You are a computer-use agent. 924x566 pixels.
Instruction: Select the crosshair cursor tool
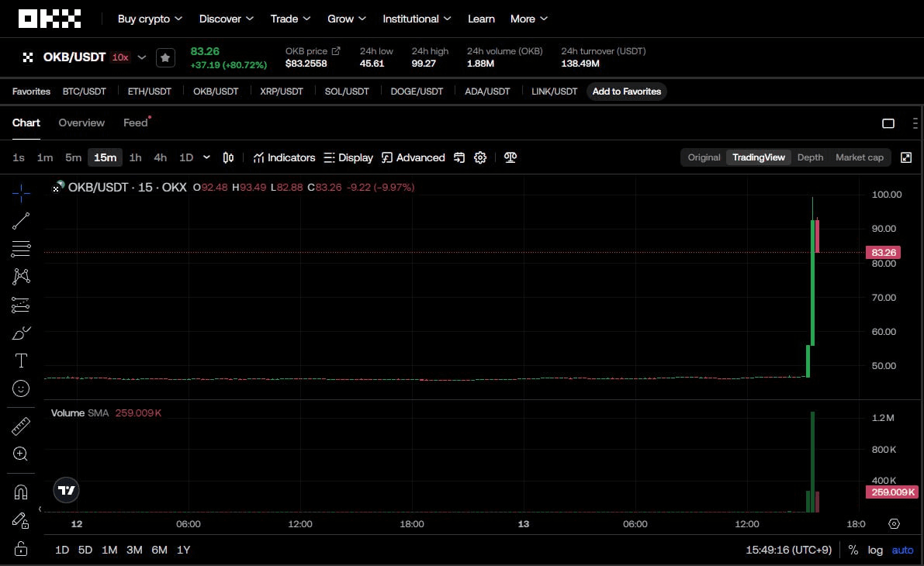(x=21, y=192)
